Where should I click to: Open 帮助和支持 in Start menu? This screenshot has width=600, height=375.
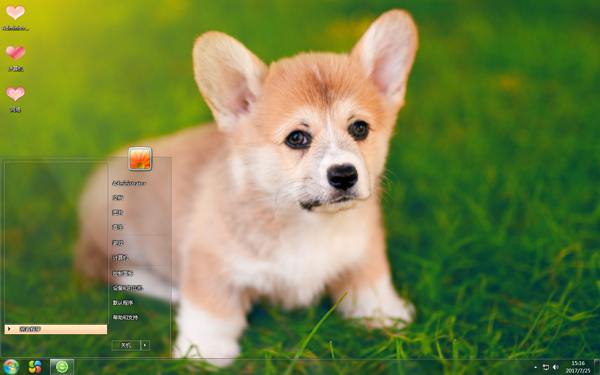[125, 317]
